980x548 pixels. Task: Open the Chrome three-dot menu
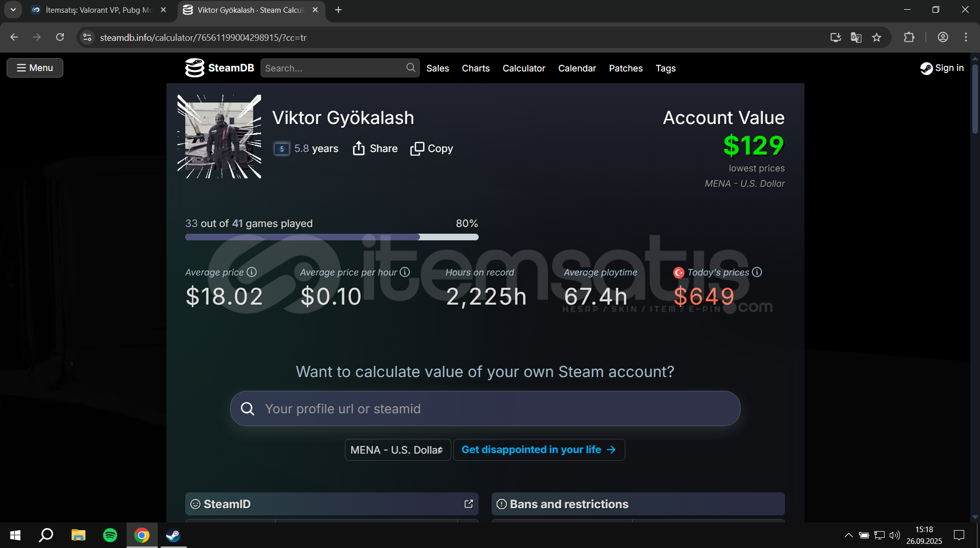966,37
